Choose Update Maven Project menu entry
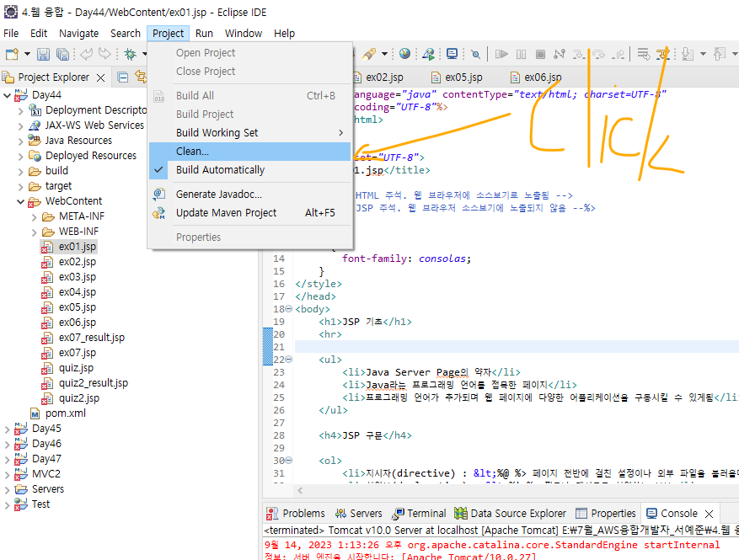This screenshot has width=739, height=560. pos(250,213)
